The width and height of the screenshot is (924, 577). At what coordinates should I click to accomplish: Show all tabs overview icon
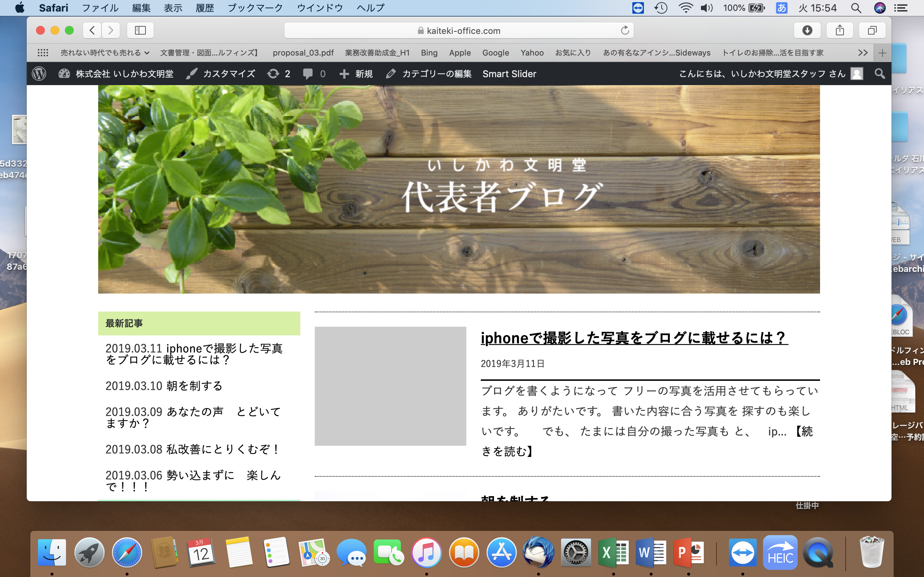(872, 30)
